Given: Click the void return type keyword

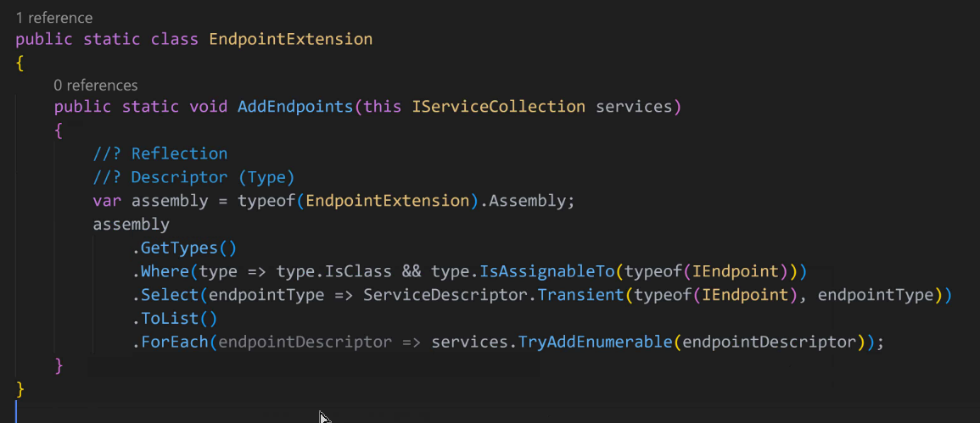Looking at the screenshot, I should click(x=208, y=107).
